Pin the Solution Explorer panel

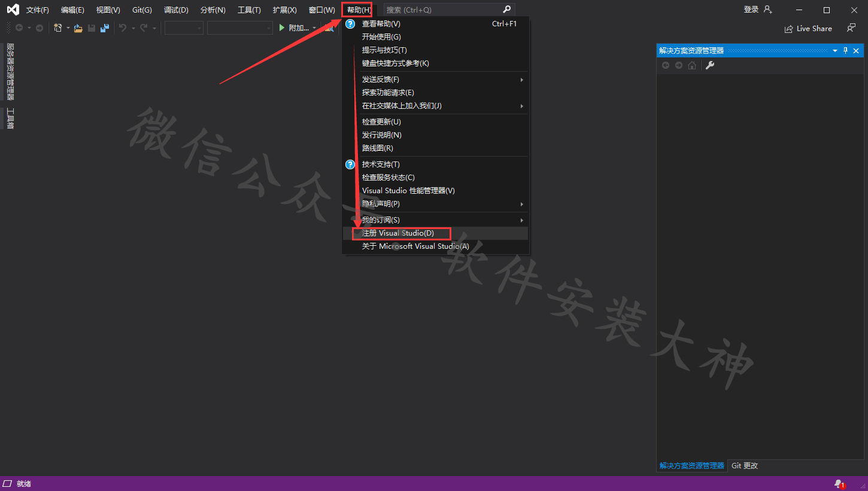(846, 51)
